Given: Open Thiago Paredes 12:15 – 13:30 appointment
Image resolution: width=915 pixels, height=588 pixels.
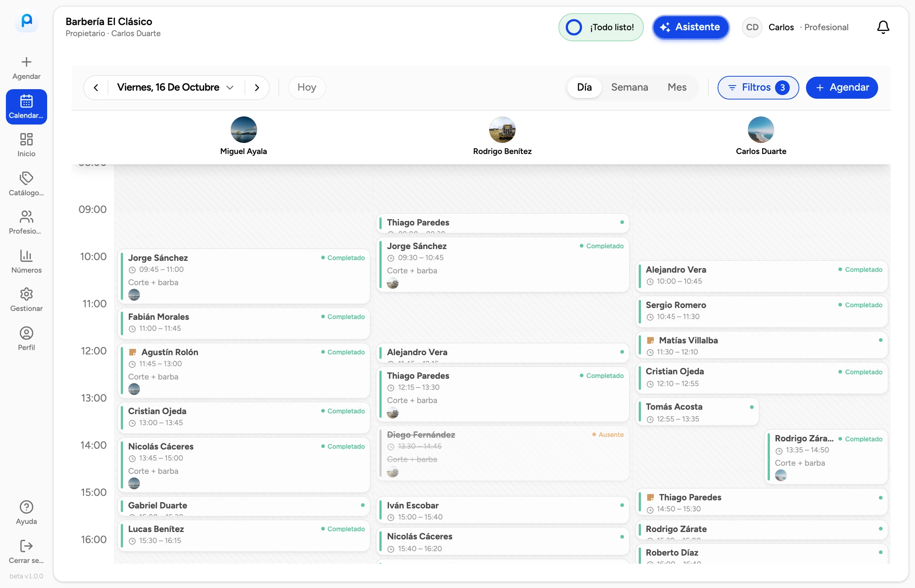Looking at the screenshot, I should coord(502,395).
